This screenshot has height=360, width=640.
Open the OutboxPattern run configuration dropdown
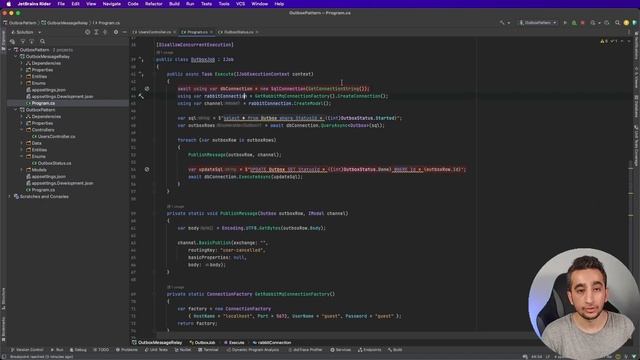[x=538, y=23]
